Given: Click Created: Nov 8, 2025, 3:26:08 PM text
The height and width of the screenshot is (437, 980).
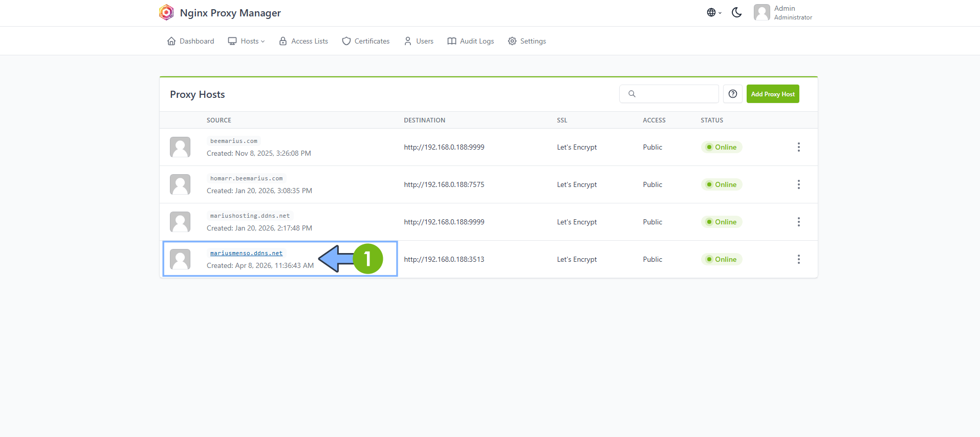Looking at the screenshot, I should (x=259, y=153).
